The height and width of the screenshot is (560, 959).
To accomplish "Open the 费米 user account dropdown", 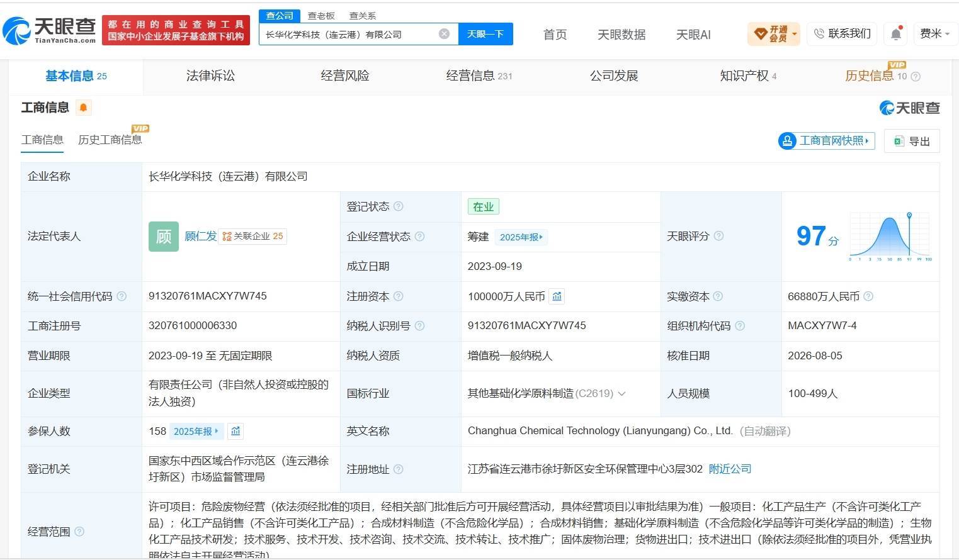I will (x=934, y=34).
